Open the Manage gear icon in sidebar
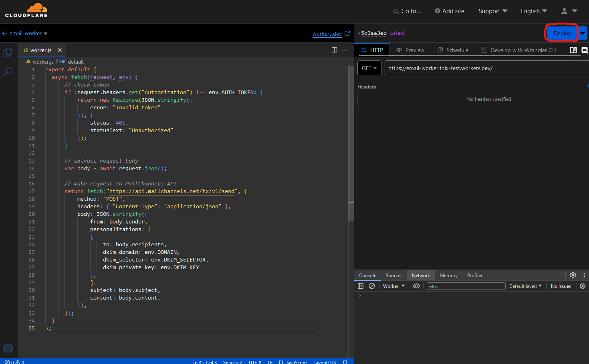 click(8, 348)
